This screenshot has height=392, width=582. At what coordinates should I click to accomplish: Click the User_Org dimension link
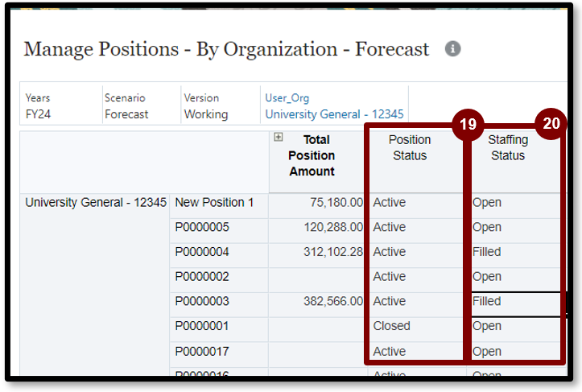click(287, 98)
